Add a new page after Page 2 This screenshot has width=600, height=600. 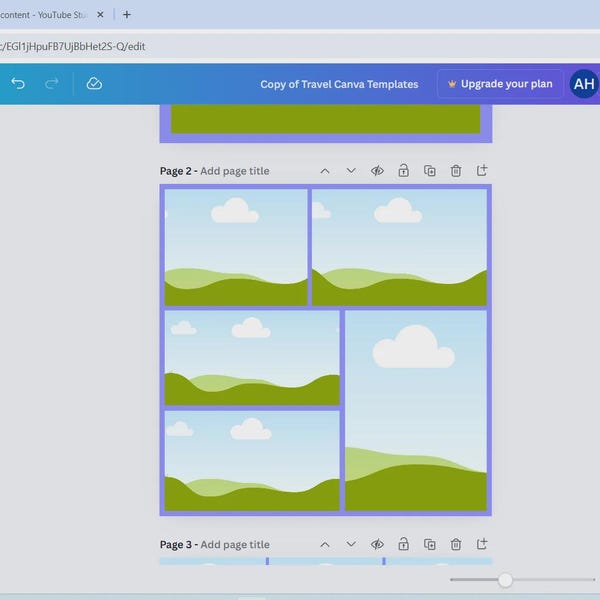482,171
